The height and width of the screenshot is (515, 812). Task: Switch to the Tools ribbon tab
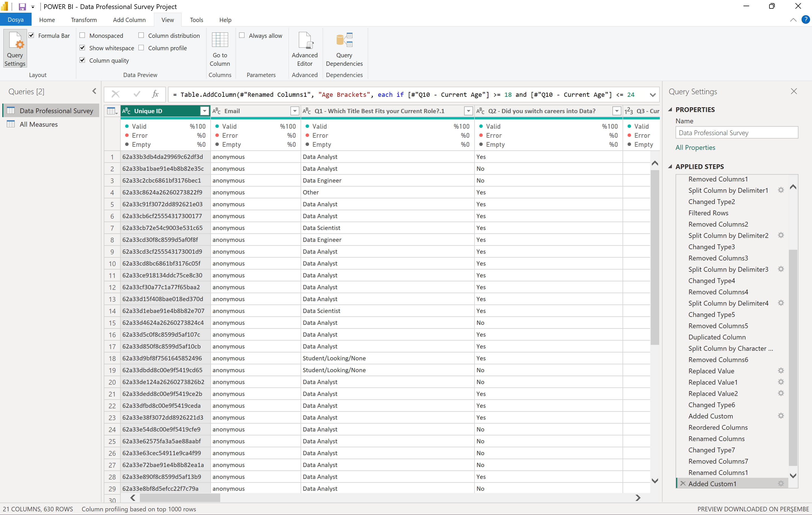(196, 19)
